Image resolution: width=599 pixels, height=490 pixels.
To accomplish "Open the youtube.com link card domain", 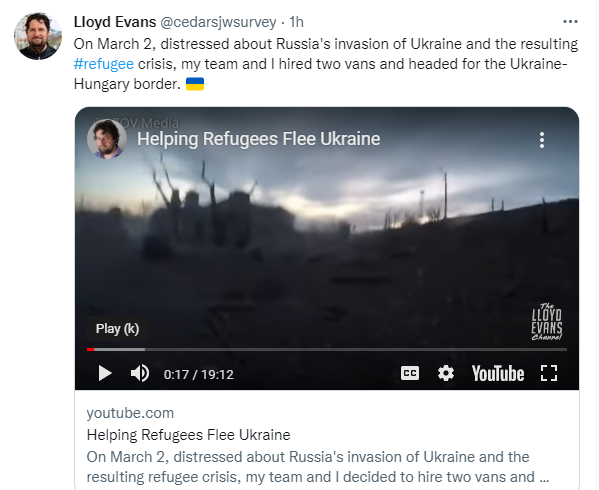I will point(130,413).
